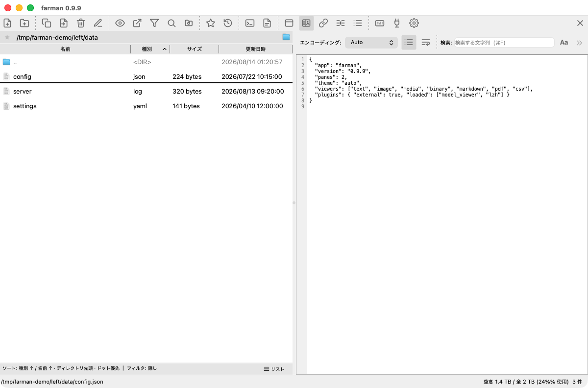Toggle case-sensitive Aa search option
588x388 pixels.
coord(564,43)
